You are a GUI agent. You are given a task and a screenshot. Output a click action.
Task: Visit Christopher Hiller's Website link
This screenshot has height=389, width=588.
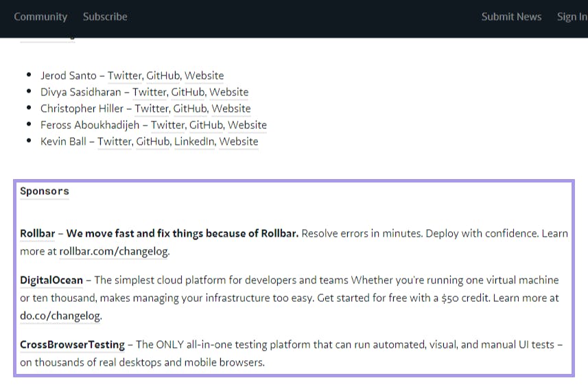coord(231,108)
